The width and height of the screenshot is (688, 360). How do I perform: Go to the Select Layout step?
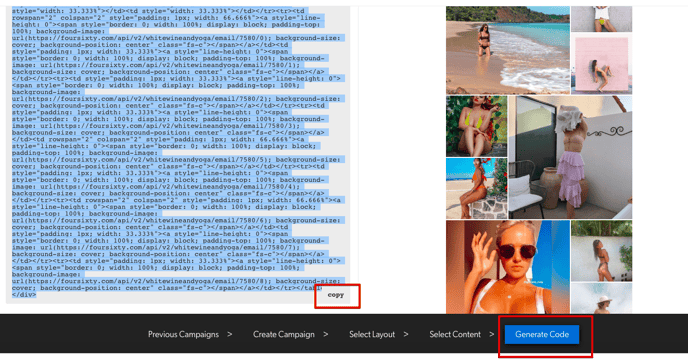tap(372, 335)
